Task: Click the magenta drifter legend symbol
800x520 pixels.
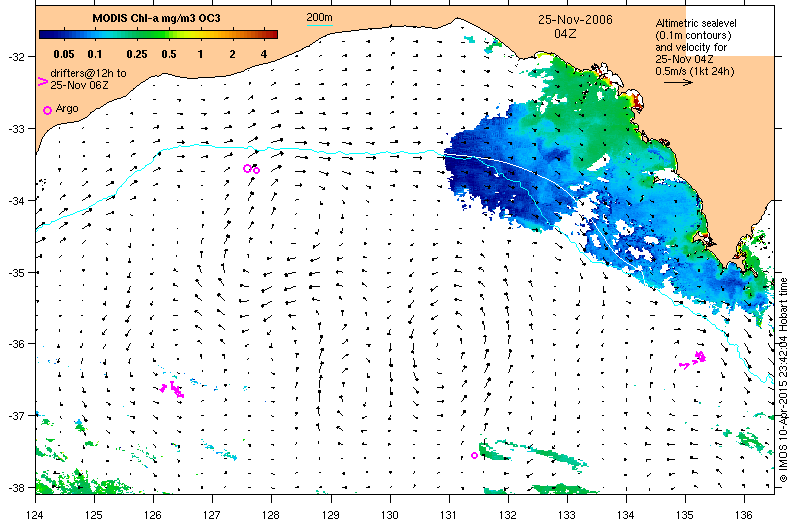Action: click(x=43, y=81)
